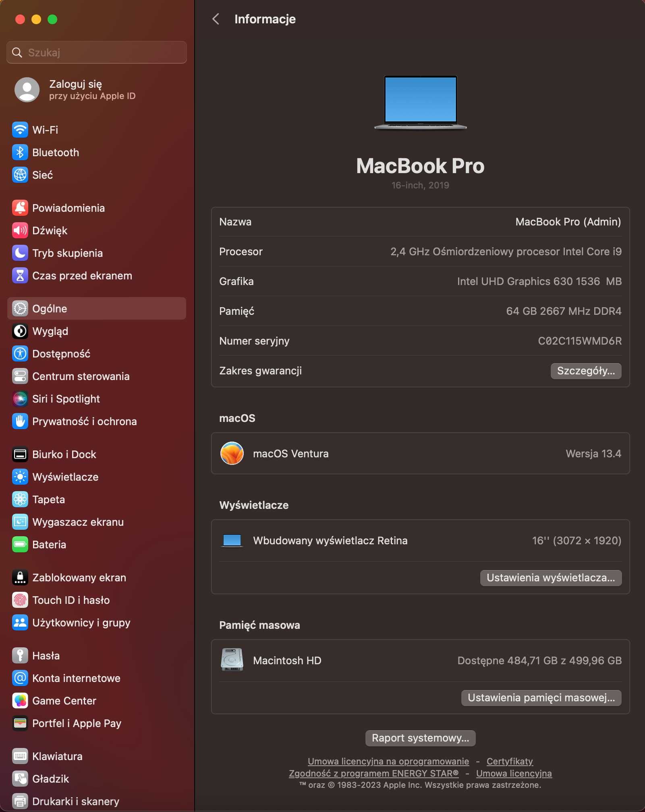Click the Touch ID fingerprint icon
Viewport: 645px width, 812px height.
(20, 600)
